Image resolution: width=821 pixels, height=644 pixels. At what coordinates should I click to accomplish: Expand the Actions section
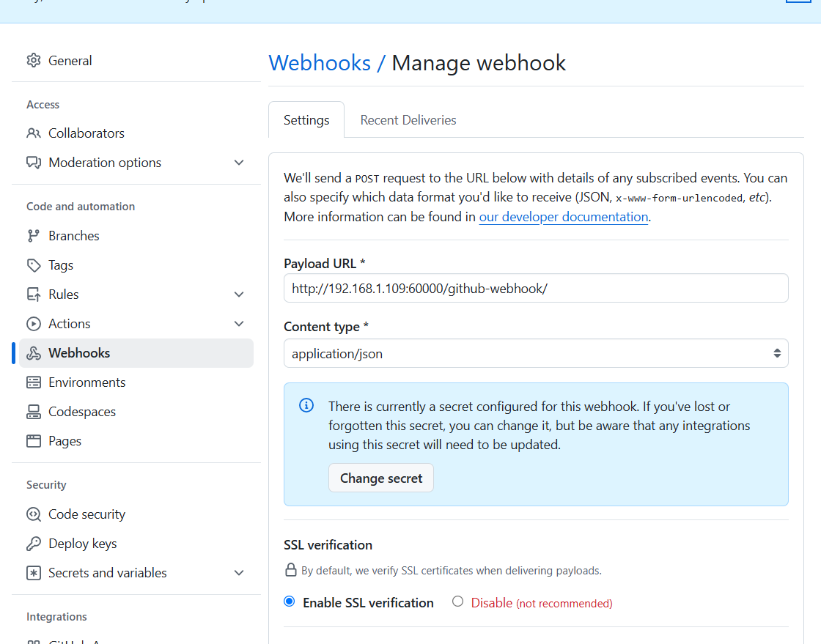239,323
